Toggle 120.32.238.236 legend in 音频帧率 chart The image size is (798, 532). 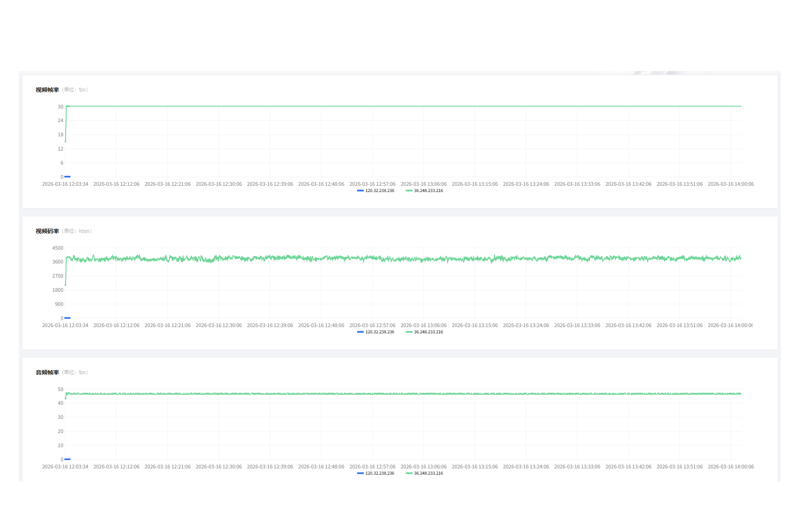(x=376, y=473)
